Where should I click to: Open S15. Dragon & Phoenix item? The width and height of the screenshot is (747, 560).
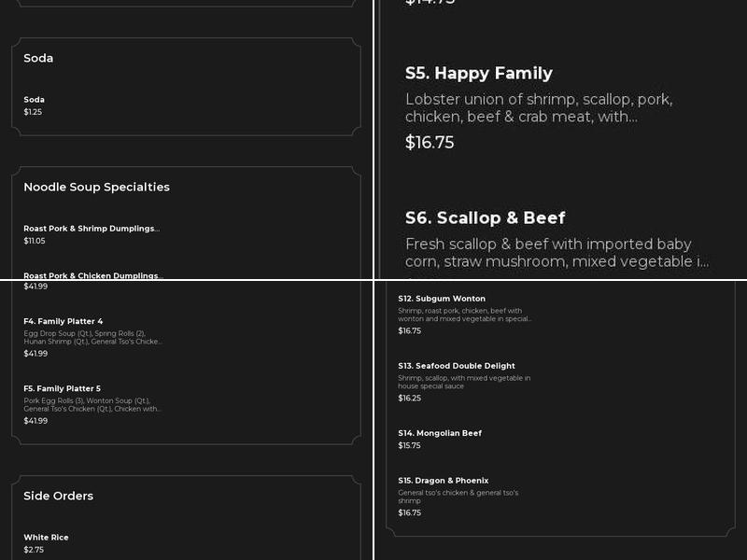[444, 481]
